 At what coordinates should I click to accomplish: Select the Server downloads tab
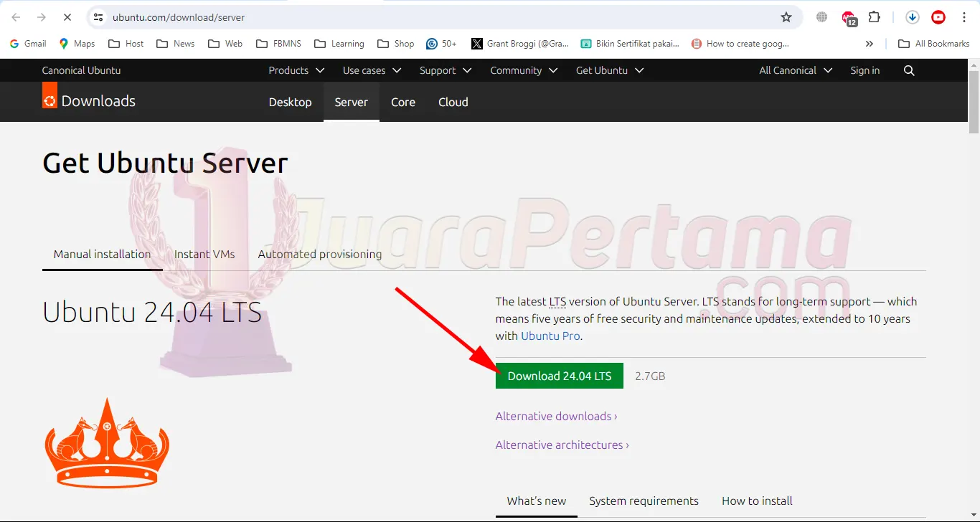(352, 102)
